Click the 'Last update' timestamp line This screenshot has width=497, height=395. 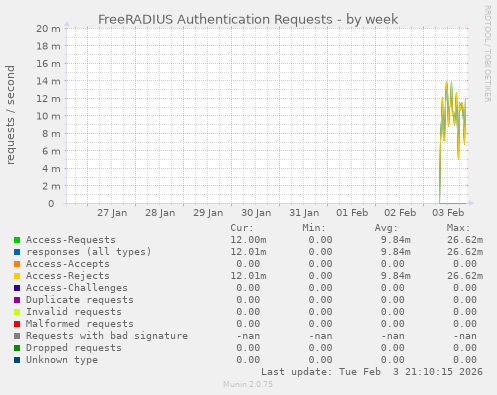372,372
